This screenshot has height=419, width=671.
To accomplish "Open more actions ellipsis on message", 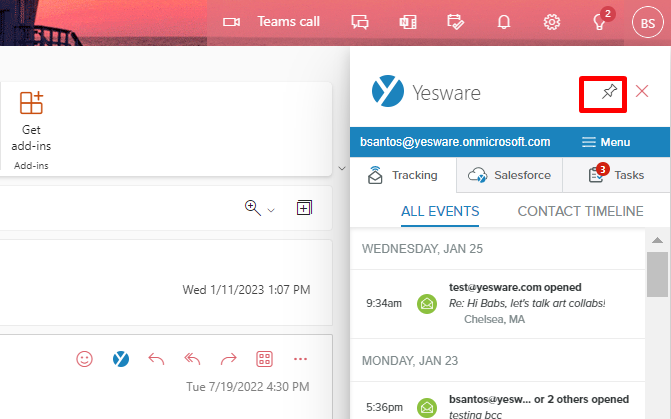I will click(301, 359).
